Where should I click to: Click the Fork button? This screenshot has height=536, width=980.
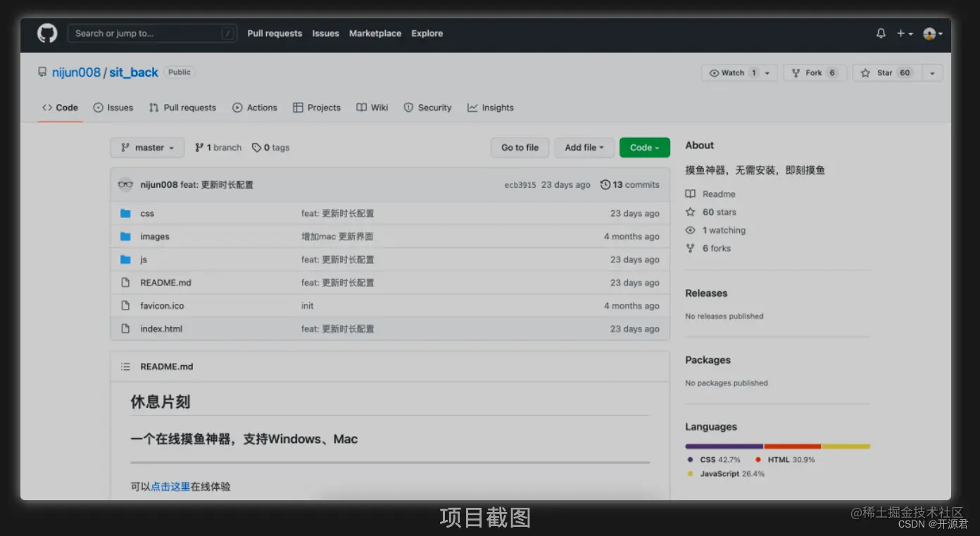click(x=815, y=72)
